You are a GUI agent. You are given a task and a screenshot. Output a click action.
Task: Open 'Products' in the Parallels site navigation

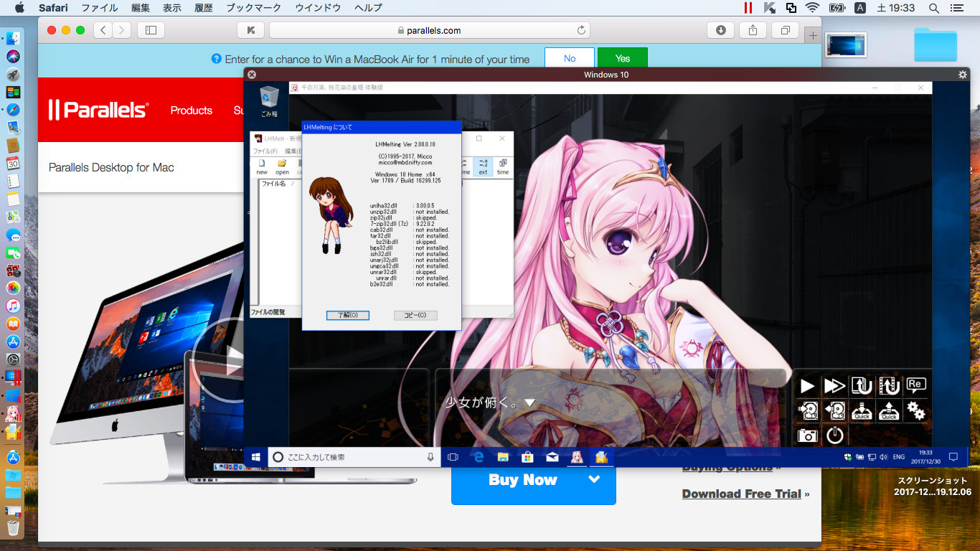192,110
